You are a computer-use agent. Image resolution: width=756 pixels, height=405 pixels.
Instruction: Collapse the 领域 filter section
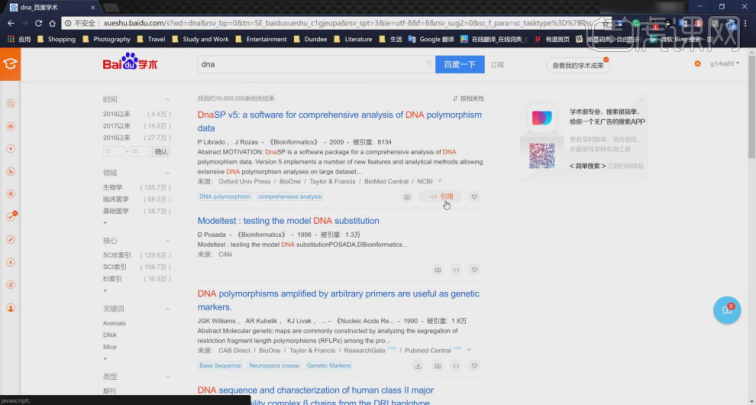(168, 173)
